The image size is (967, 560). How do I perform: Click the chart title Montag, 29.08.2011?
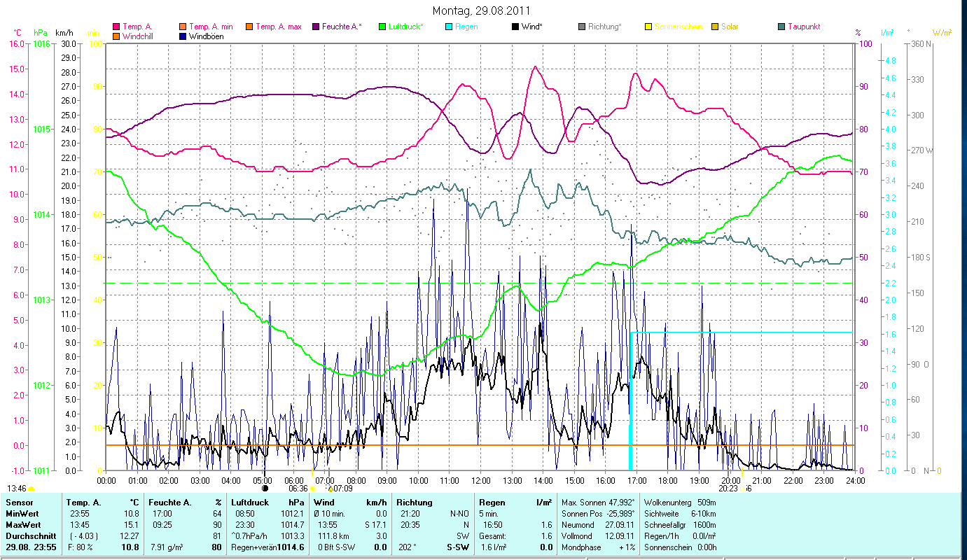pyautogui.click(x=481, y=10)
